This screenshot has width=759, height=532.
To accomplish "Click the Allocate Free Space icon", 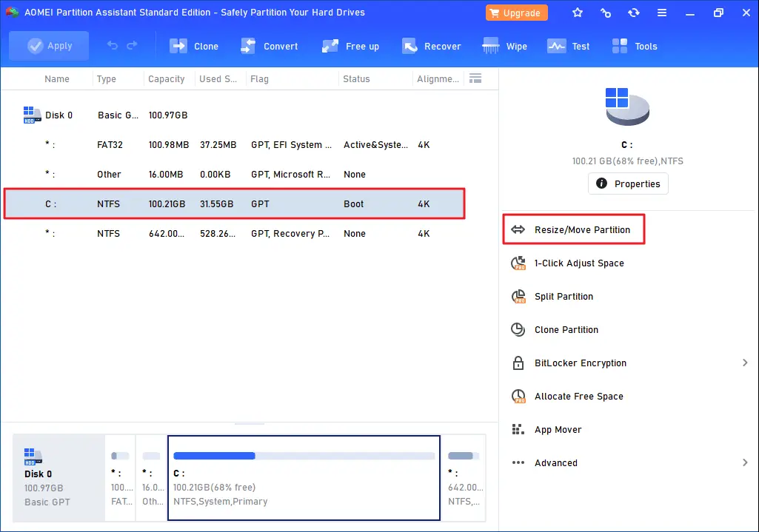I will coord(518,397).
